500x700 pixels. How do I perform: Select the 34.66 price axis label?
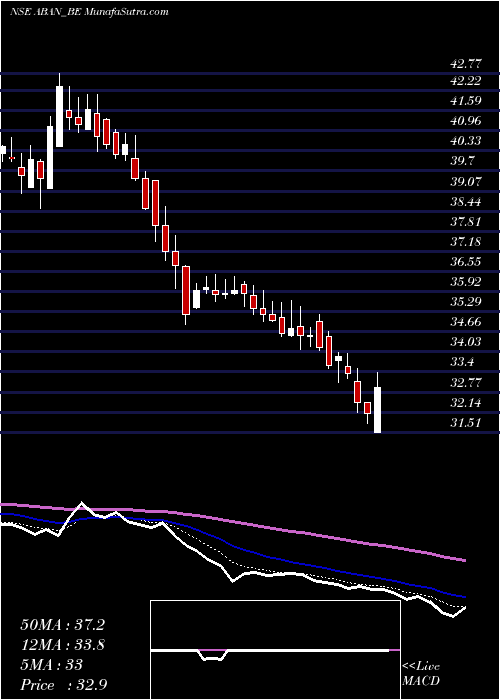pyautogui.click(x=466, y=322)
